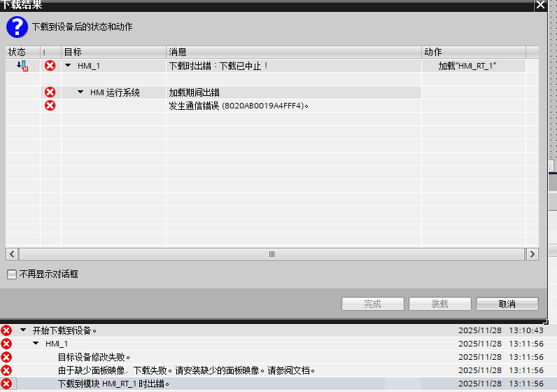Image resolution: width=557 pixels, height=392 pixels.
Task: Close the 下载结果 dialog
Action: (x=540, y=5)
